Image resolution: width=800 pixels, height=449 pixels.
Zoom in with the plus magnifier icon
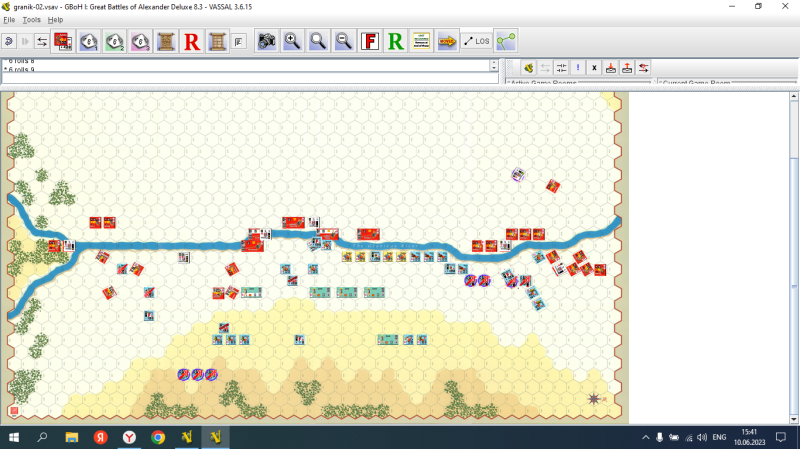(x=292, y=41)
